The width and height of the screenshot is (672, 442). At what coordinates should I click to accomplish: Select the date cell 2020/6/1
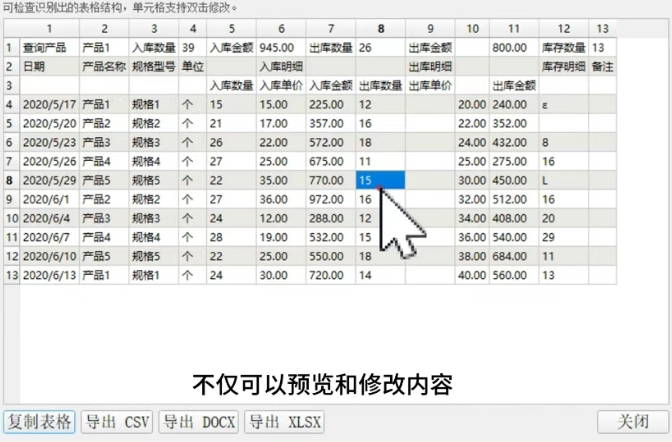tap(49, 199)
